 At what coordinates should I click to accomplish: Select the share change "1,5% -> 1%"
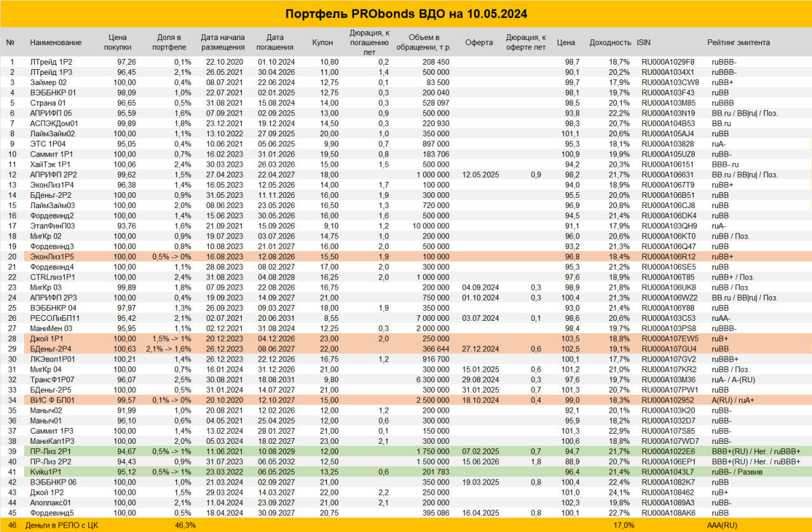click(171, 338)
